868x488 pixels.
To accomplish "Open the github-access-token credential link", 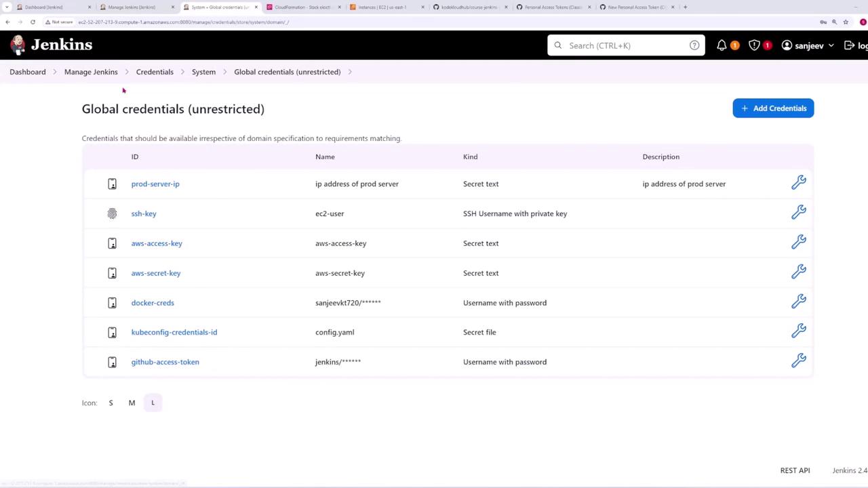I will coord(165,362).
